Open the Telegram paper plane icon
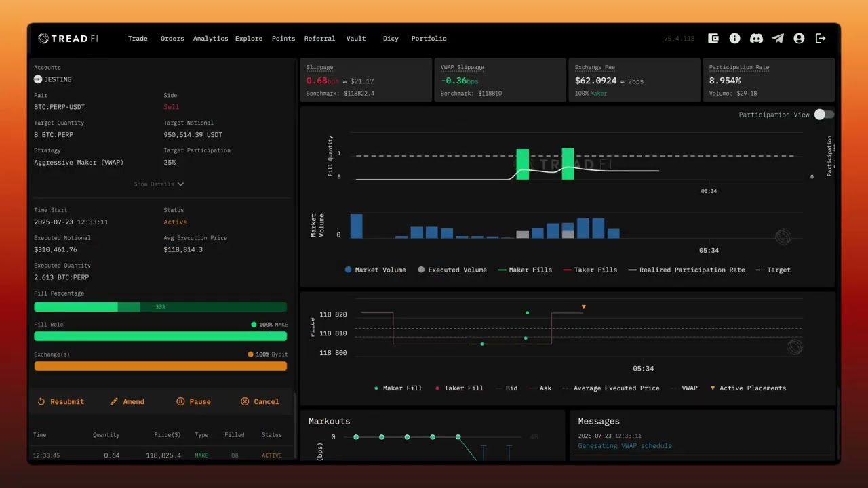 [x=778, y=39]
